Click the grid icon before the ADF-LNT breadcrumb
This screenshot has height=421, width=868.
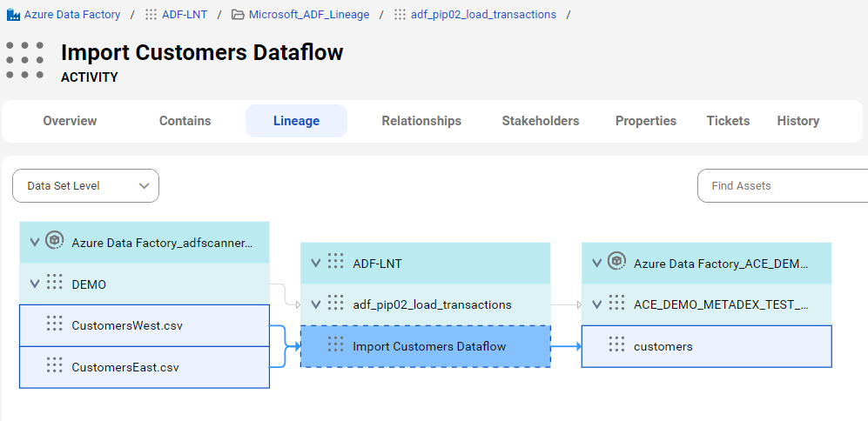tap(151, 15)
